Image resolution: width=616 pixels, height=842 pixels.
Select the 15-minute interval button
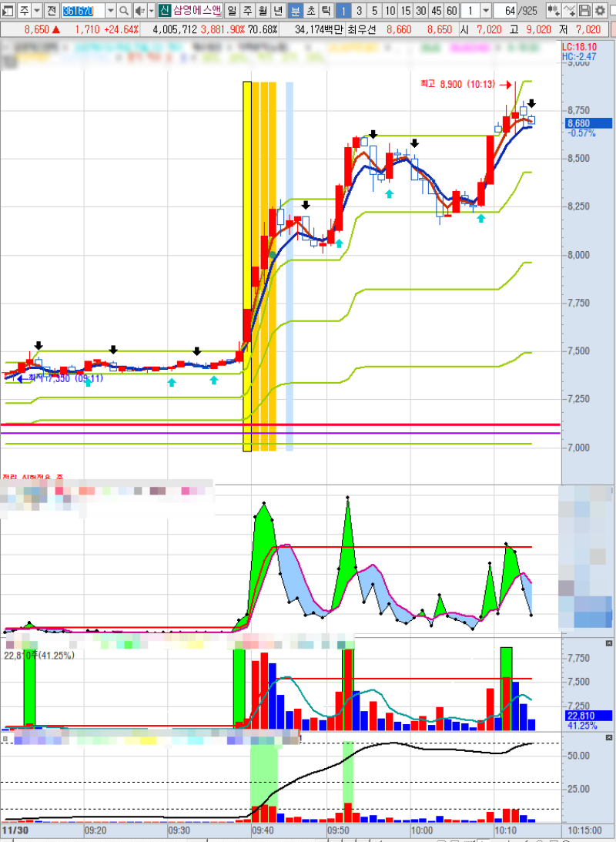pos(406,10)
